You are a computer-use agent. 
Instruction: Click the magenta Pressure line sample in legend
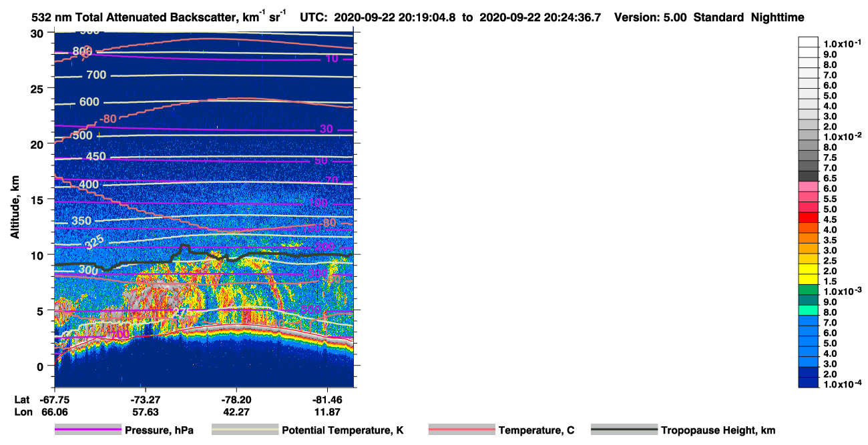tap(87, 430)
